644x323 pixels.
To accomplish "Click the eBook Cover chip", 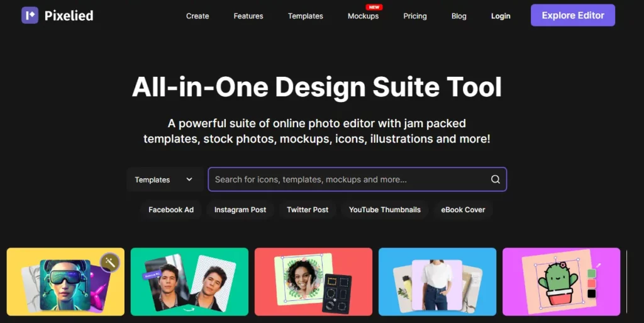I will [x=463, y=210].
